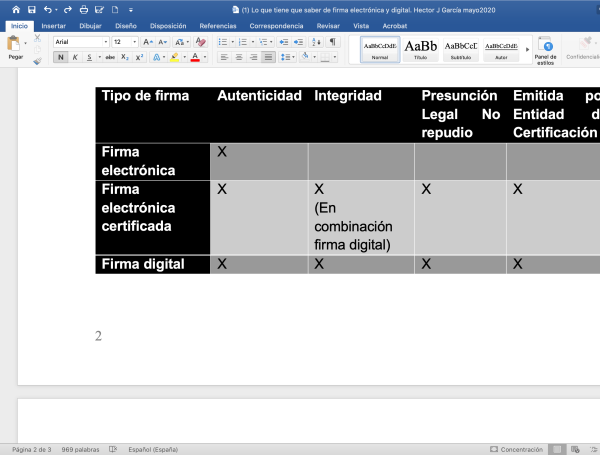Click the Undo arrow icon
This screenshot has width=600, height=455.
pyautogui.click(x=49, y=9)
